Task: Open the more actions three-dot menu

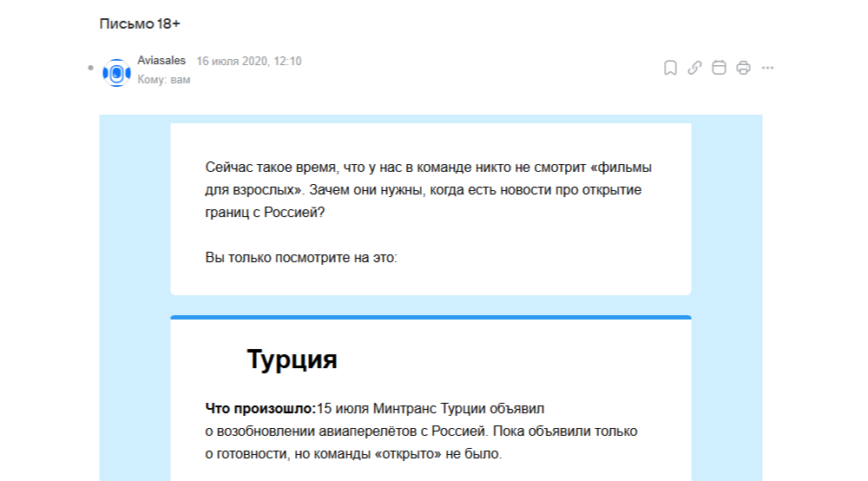Action: pos(767,68)
